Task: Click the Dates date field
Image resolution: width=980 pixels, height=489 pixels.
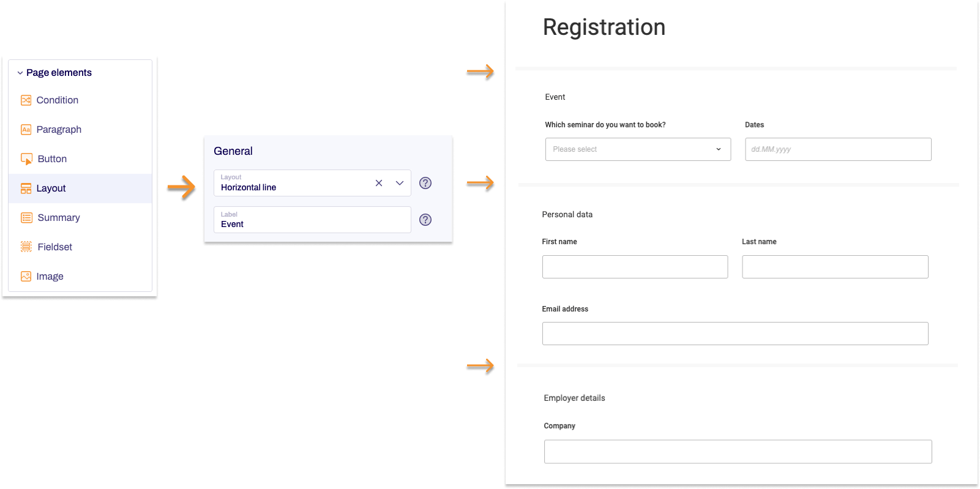Action: pyautogui.click(x=837, y=149)
